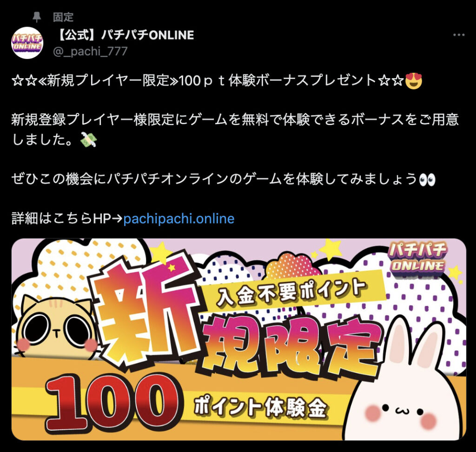This screenshot has height=452, width=476.
Task: Click the パチパチONLINE logo in the banner
Action: pyautogui.click(x=418, y=259)
